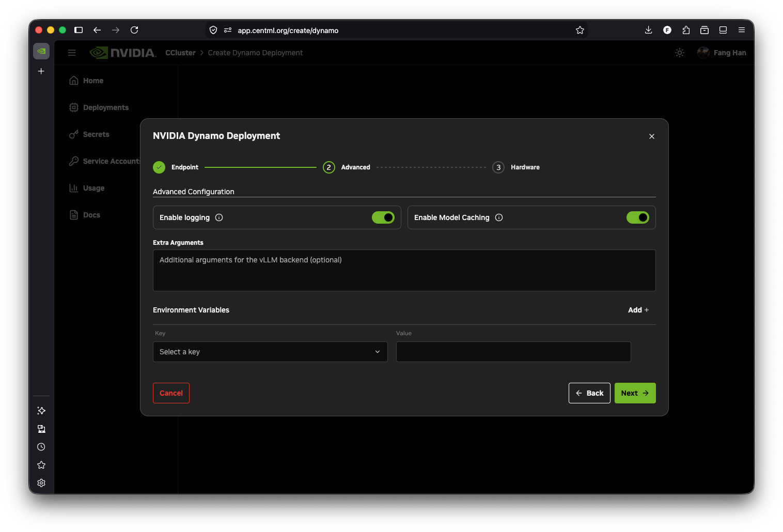Add a new tab with the plus icon

[41, 71]
